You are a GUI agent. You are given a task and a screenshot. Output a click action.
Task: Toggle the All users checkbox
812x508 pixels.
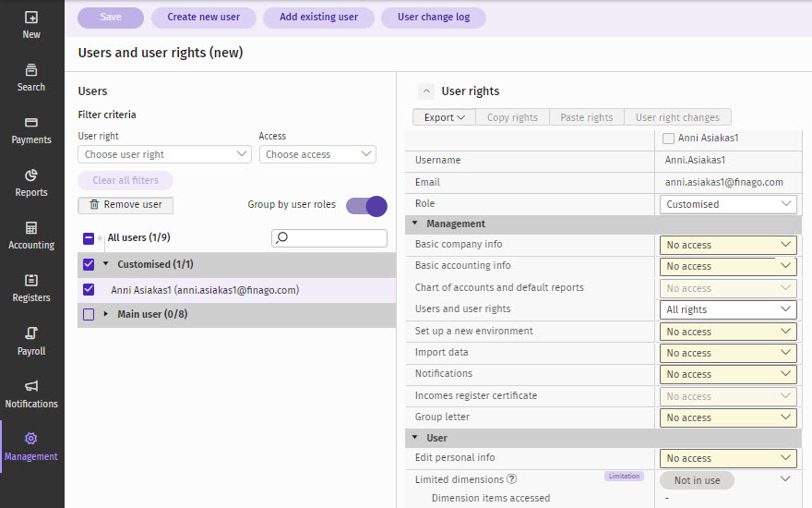pyautogui.click(x=89, y=238)
